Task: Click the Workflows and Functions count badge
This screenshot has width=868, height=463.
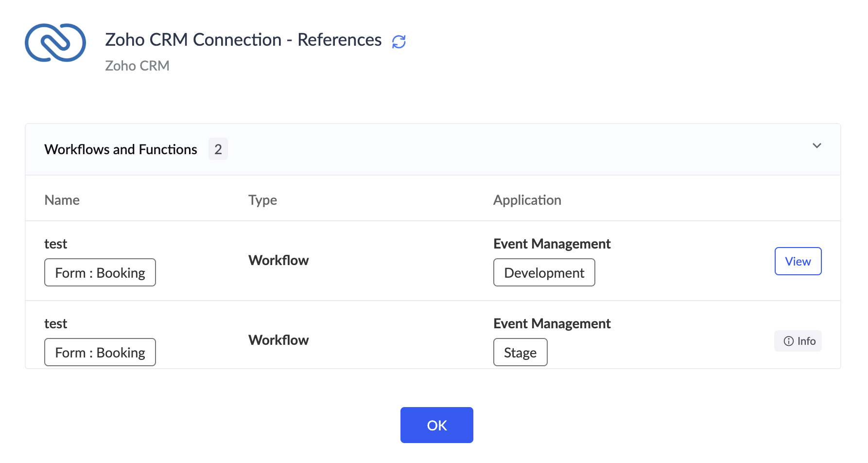Action: 218,149
